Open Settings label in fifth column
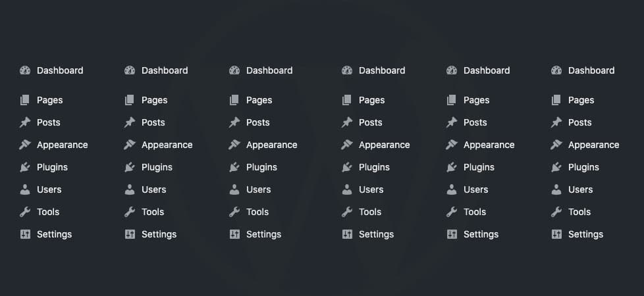 481,234
